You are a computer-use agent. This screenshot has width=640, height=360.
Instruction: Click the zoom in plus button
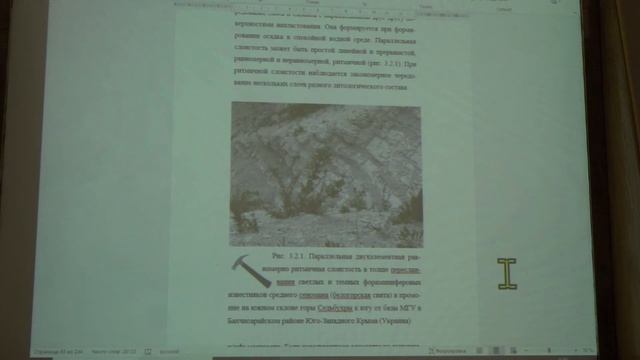pos(576,350)
